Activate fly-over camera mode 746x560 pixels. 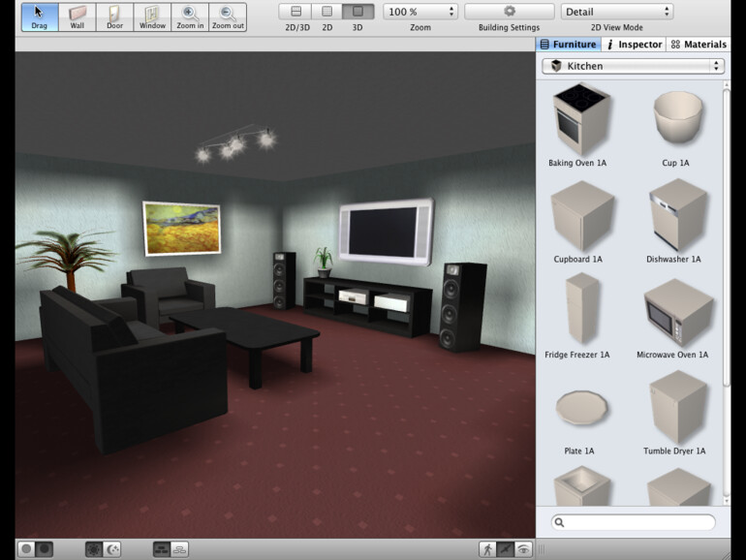tap(506, 549)
